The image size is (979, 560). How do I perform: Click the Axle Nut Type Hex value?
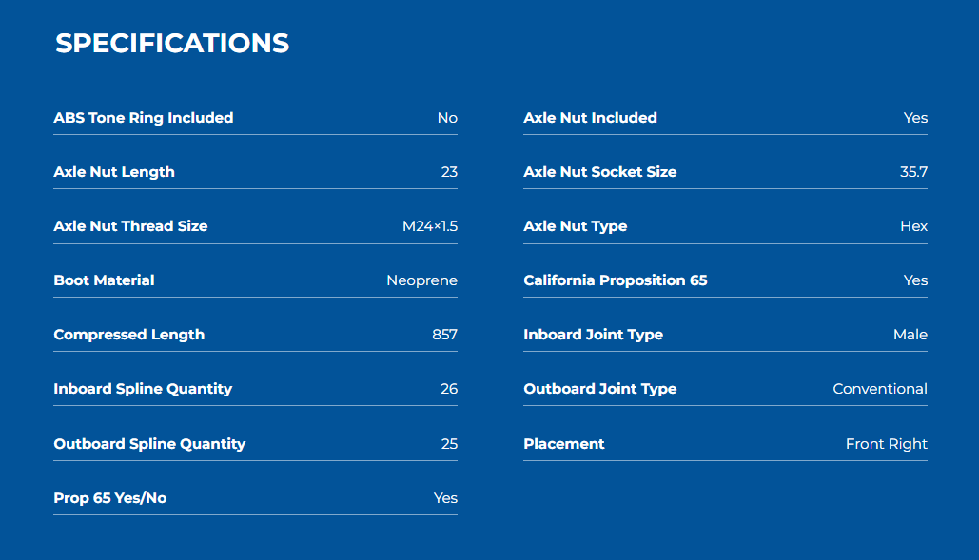(914, 225)
